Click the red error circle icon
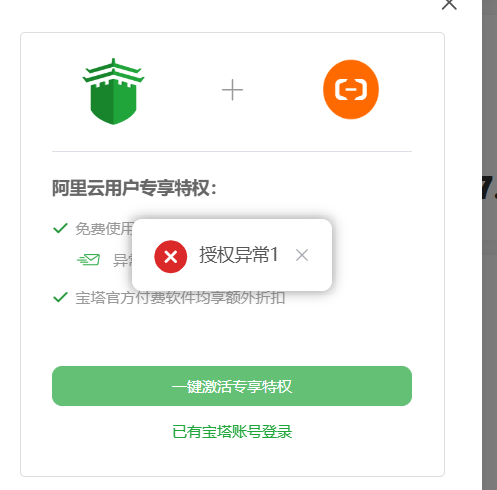This screenshot has width=497, height=490. 171,256
